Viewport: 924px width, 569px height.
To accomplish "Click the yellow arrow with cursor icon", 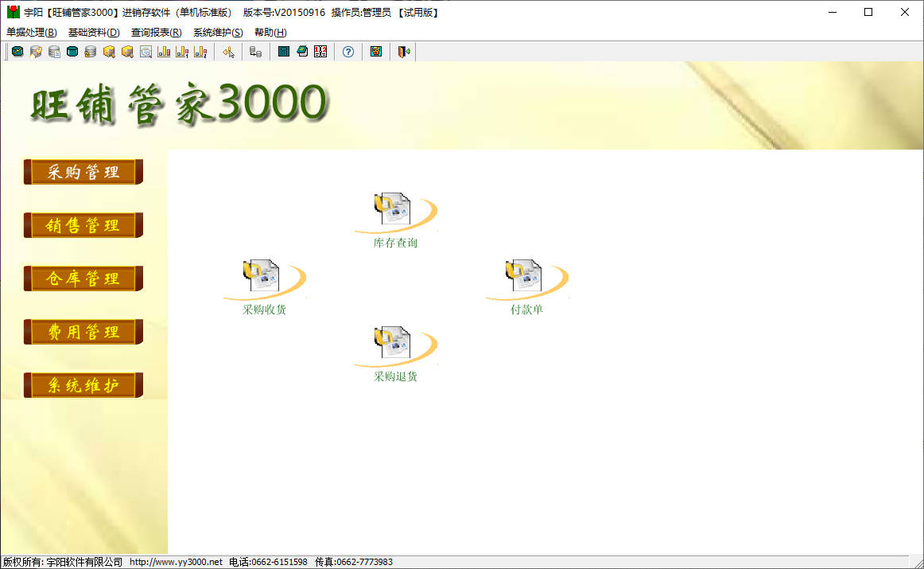I will [x=229, y=52].
